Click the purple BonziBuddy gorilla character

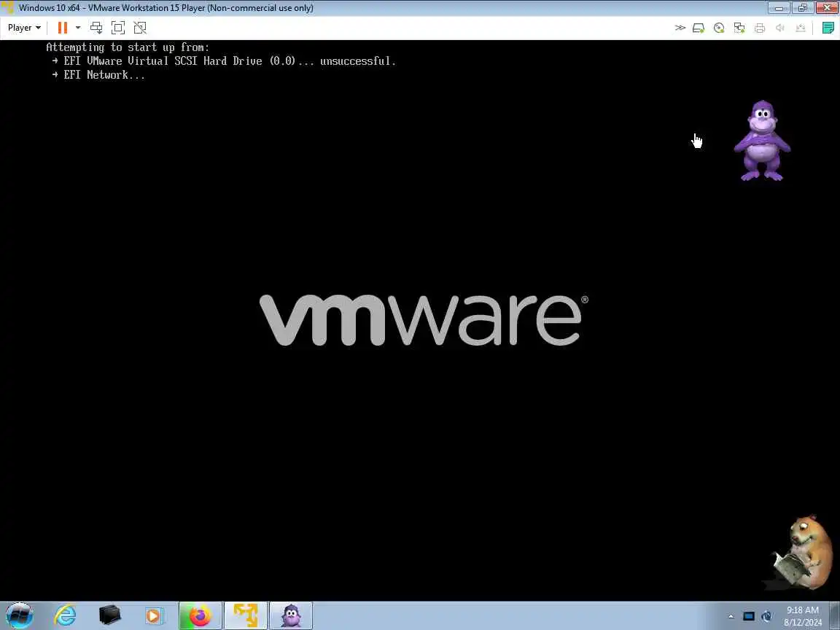(x=762, y=141)
